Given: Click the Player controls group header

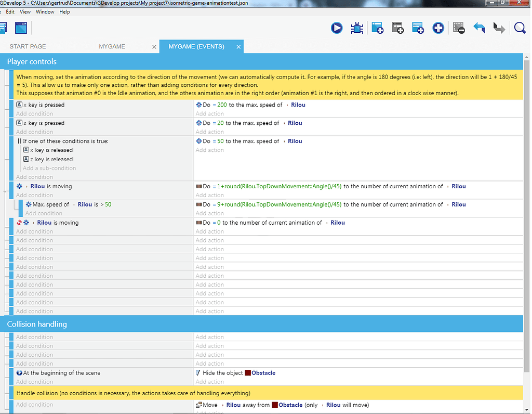Looking at the screenshot, I should [x=32, y=61].
